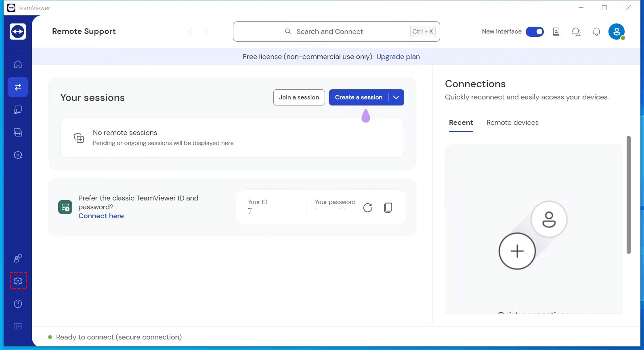This screenshot has width=644, height=350.
Task: Open the address book icon
Action: tap(556, 32)
